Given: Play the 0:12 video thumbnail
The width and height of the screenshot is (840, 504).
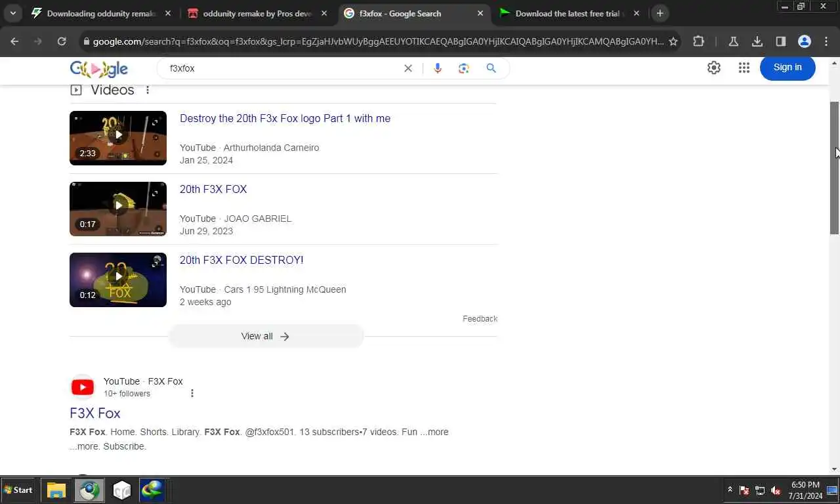Looking at the screenshot, I should (118, 280).
